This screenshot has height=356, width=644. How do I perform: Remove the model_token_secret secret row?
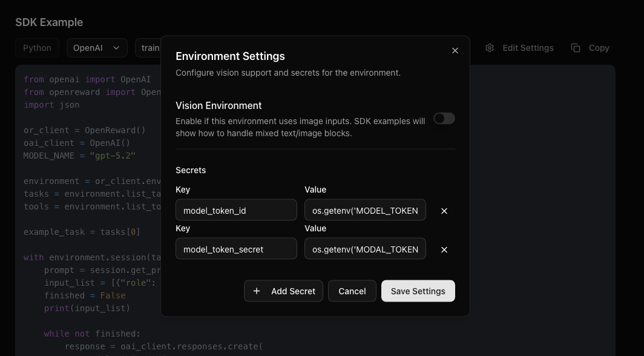tap(444, 249)
